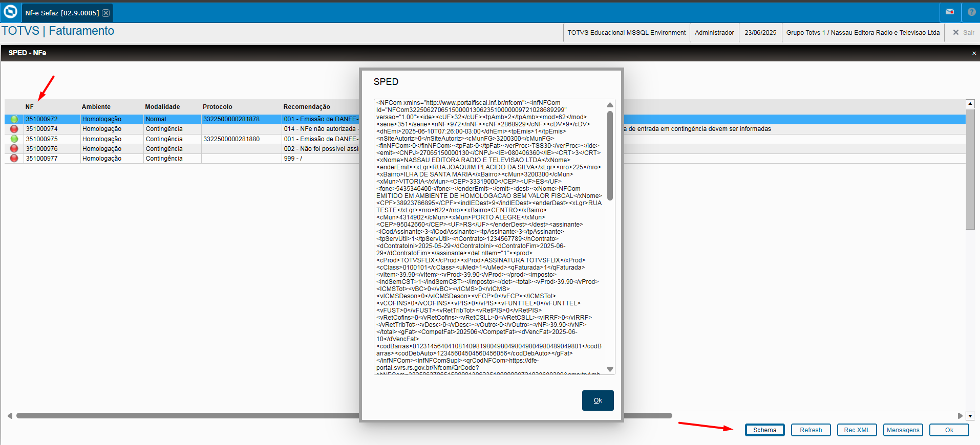Select the NF 351000972 cell
This screenshot has height=445, width=980.
(52, 119)
